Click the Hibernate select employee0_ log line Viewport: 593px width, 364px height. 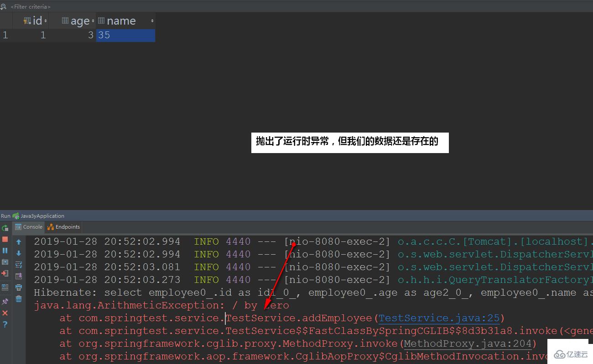(x=313, y=292)
